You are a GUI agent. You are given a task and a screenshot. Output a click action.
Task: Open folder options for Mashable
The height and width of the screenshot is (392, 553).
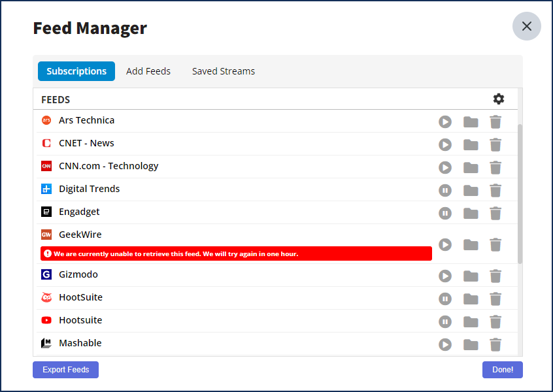tap(471, 344)
